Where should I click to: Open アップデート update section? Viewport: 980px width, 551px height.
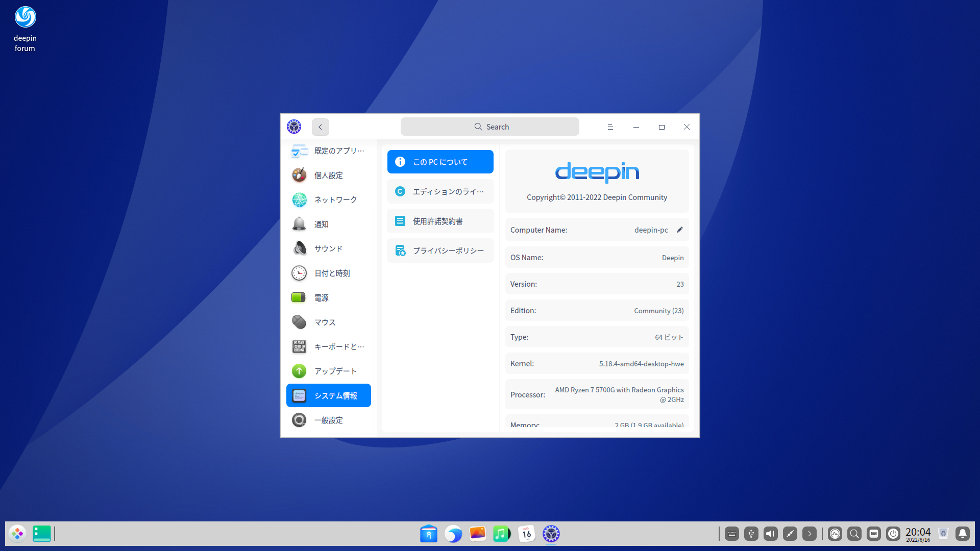tap(328, 371)
